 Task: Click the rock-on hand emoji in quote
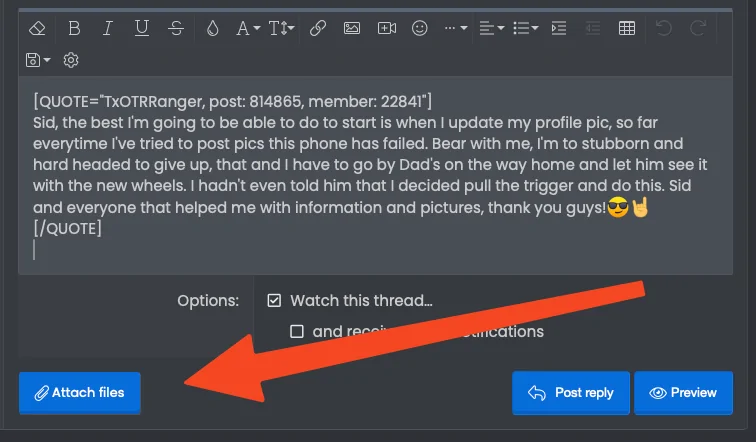pos(640,208)
